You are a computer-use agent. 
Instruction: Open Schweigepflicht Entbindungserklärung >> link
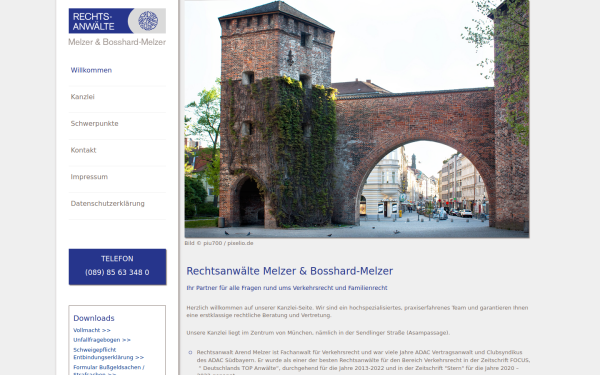[x=108, y=354]
